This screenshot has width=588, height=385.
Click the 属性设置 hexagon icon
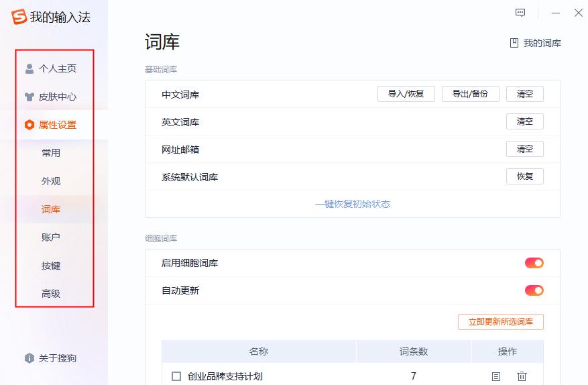click(30, 125)
